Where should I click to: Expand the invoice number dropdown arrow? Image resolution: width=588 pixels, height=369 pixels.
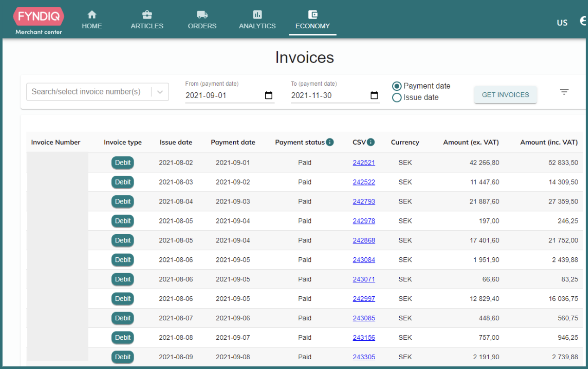[160, 92]
